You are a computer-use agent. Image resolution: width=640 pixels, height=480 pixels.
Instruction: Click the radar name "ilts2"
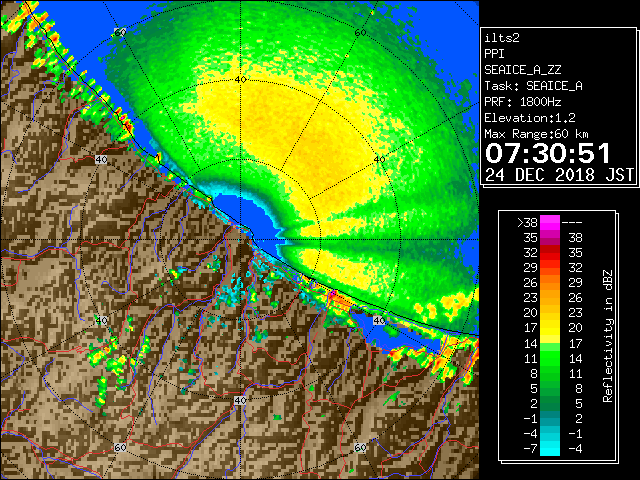(x=502, y=38)
